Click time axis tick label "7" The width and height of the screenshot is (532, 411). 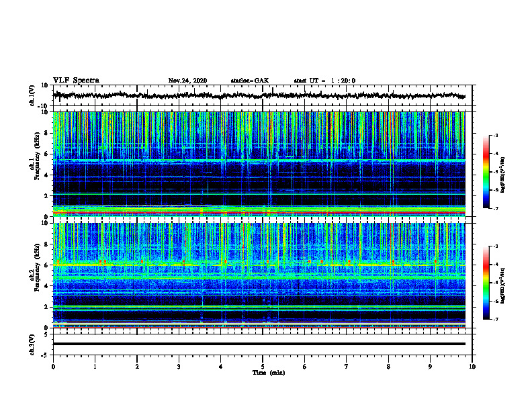347,367
